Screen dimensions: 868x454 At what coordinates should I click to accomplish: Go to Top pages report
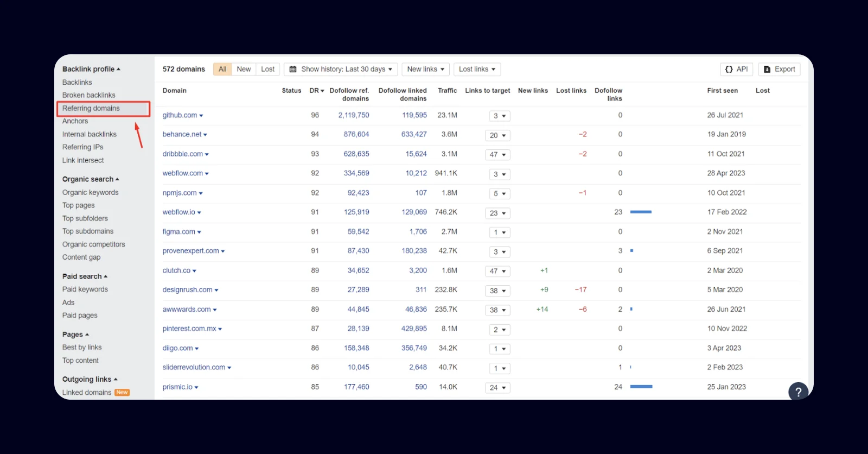click(x=79, y=205)
